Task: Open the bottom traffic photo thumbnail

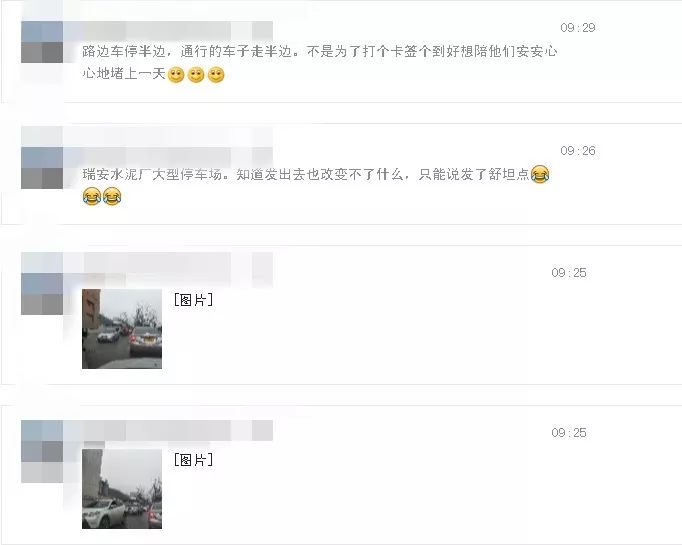Action: 122,489
